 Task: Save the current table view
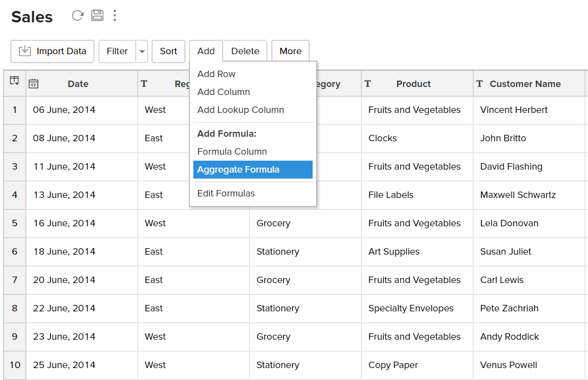(x=97, y=15)
